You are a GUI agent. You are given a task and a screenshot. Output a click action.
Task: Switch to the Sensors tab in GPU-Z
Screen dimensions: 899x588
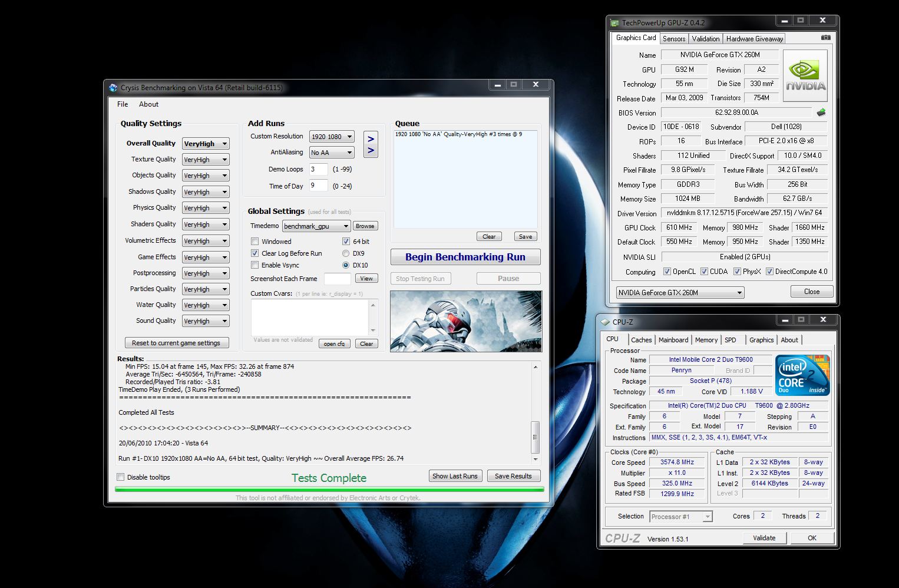[673, 39]
